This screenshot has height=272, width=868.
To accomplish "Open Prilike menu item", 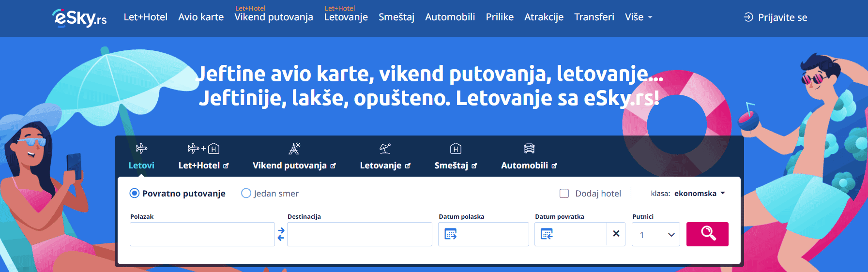I will click(x=500, y=17).
